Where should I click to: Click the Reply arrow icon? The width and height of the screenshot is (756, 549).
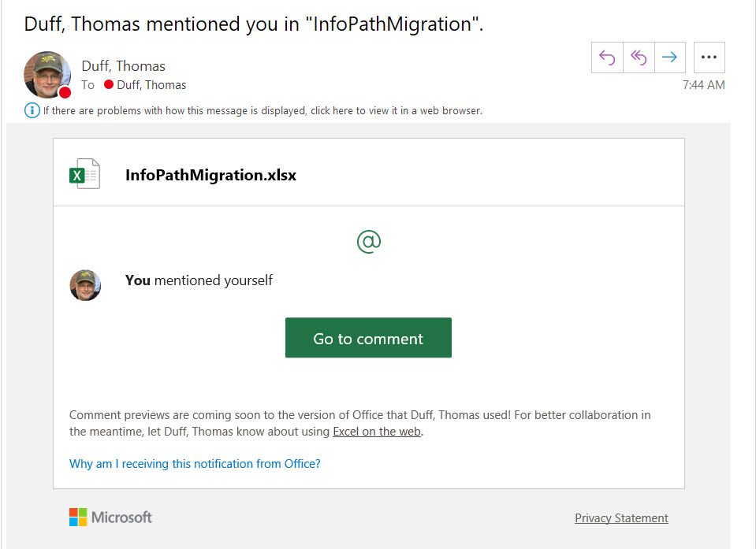[x=607, y=57]
